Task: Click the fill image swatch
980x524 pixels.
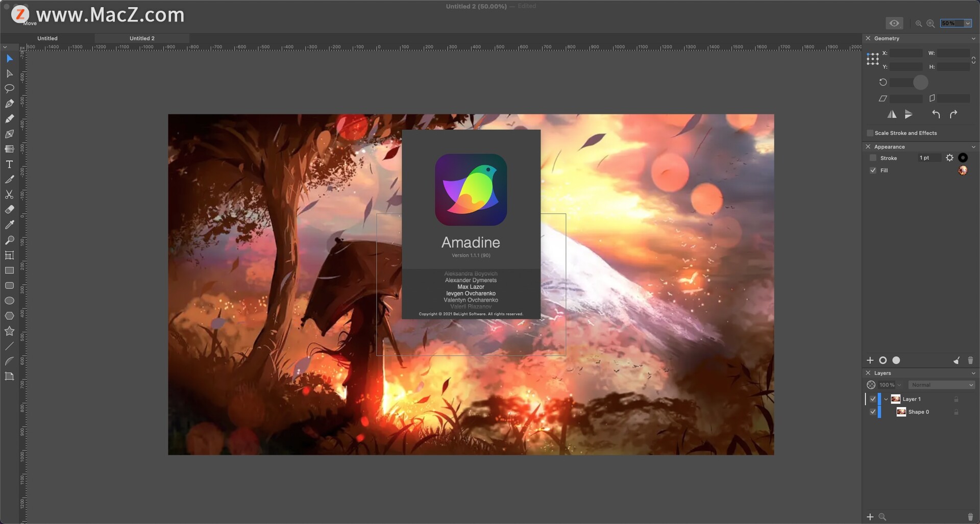Action: 963,170
